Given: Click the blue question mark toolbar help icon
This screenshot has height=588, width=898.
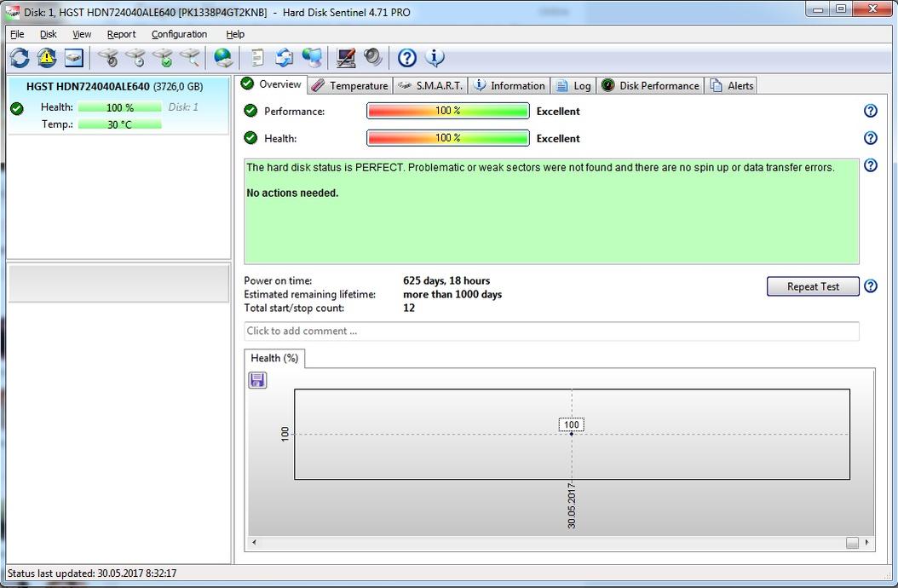Looking at the screenshot, I should tap(406, 57).
